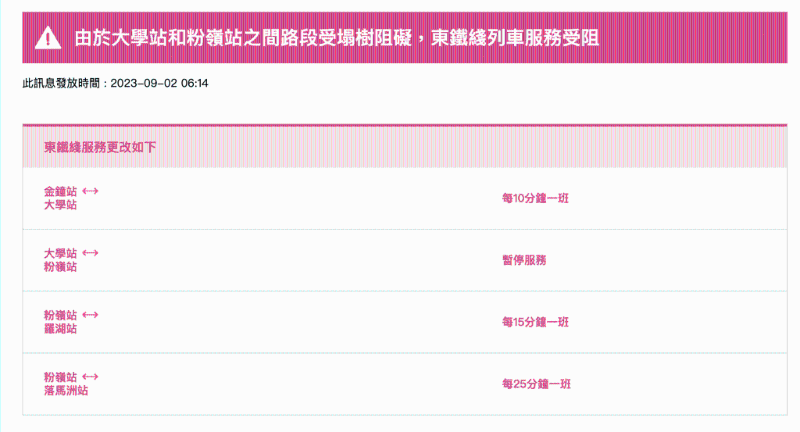The height and width of the screenshot is (432, 800).
Task: Click the 暫停服務 status text
Action: point(524,260)
